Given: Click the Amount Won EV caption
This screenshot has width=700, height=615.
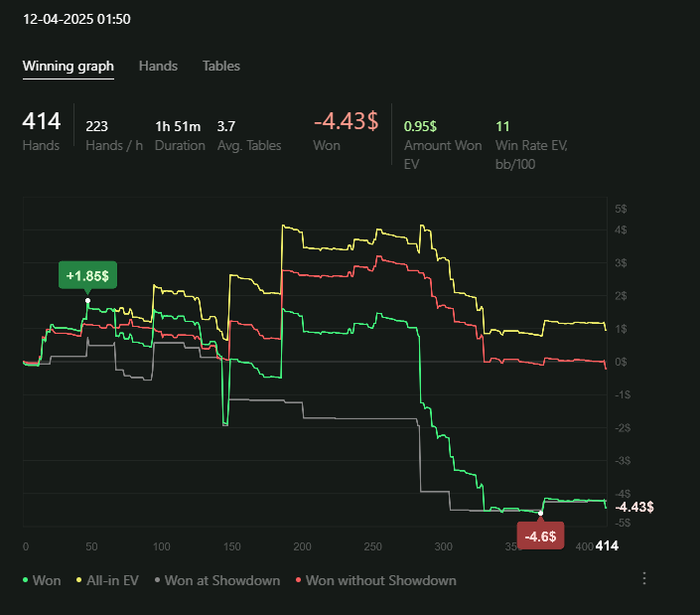Looking at the screenshot, I should click(443, 155).
